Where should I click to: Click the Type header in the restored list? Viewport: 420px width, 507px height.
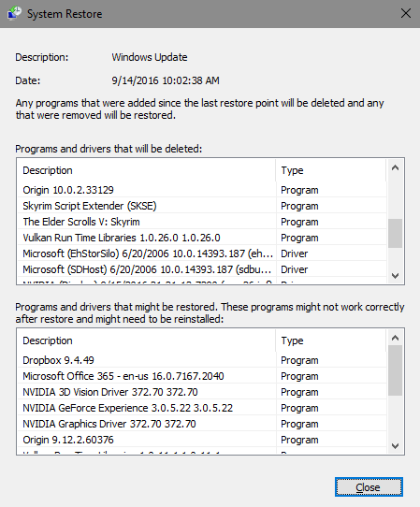[x=331, y=340]
